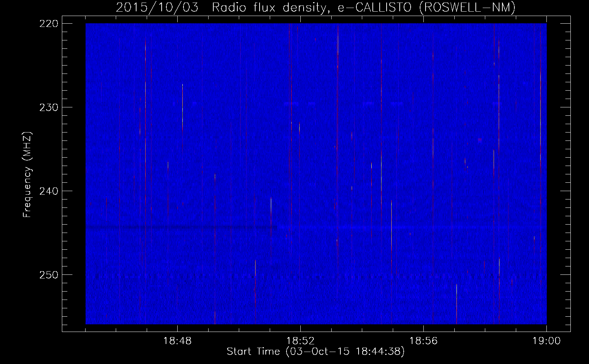Click the "230" frequency tick label
This screenshot has width=589, height=364.
point(49,107)
